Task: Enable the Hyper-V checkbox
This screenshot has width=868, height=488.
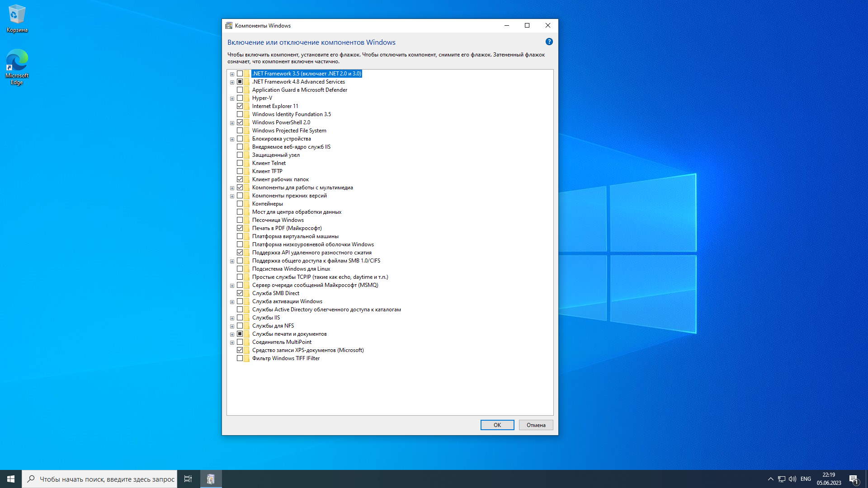Action: [240, 98]
